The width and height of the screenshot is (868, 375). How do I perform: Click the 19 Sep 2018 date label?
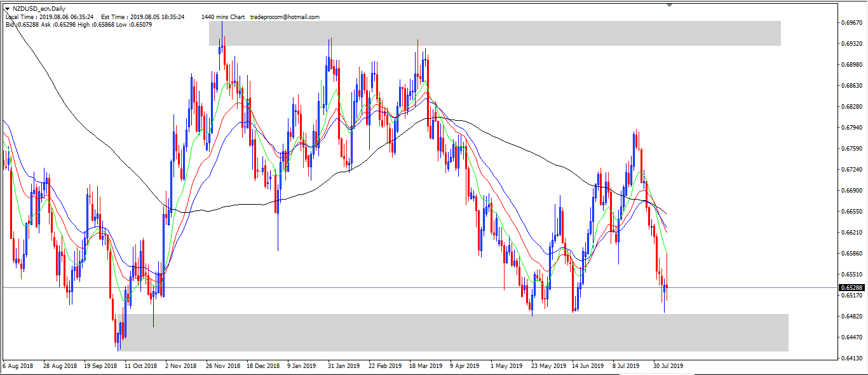click(100, 366)
